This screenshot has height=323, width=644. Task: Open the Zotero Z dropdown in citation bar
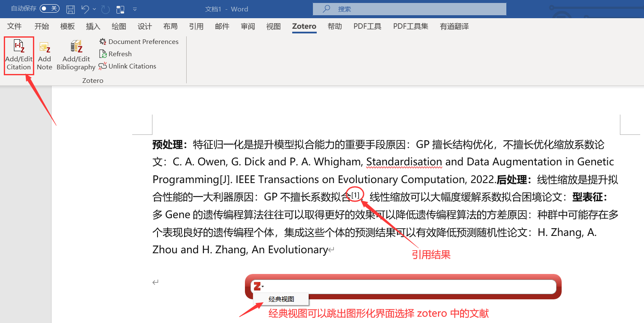tap(258, 287)
